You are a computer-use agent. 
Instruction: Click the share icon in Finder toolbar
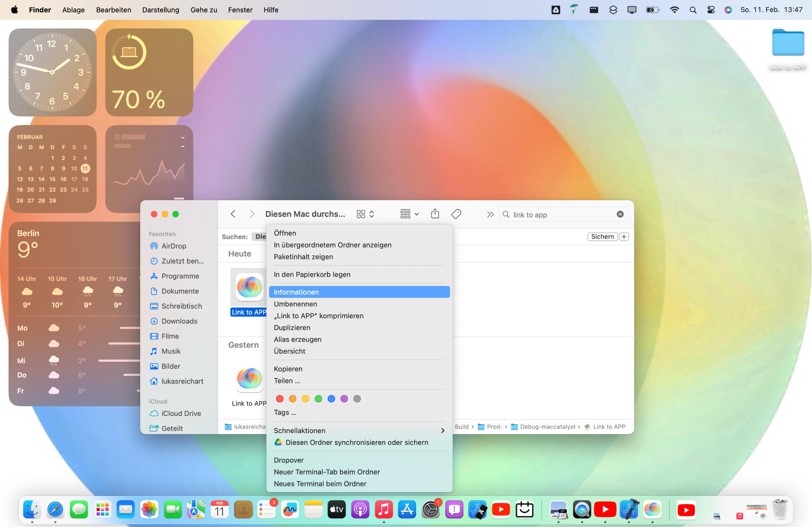[435, 214]
